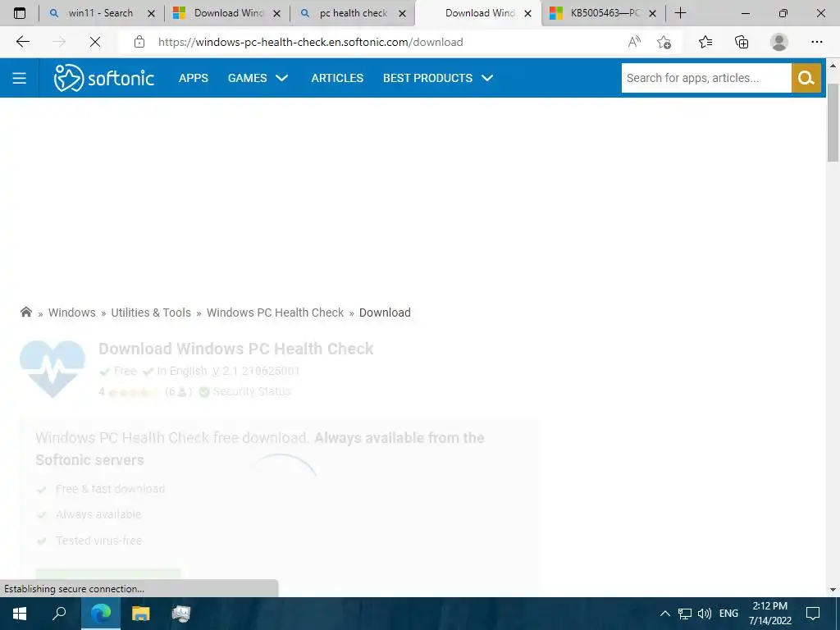Click the ENG language indicator
The image size is (840, 630).
tap(728, 614)
